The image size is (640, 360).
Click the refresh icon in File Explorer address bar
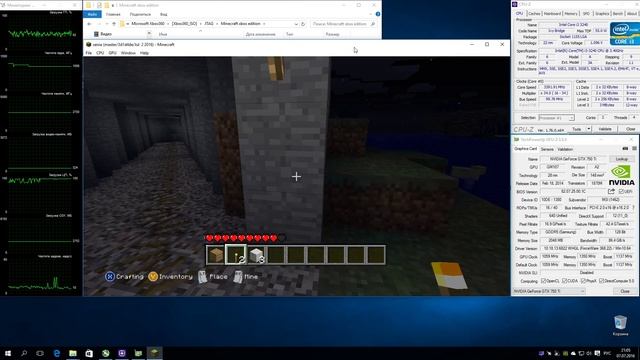point(303,24)
